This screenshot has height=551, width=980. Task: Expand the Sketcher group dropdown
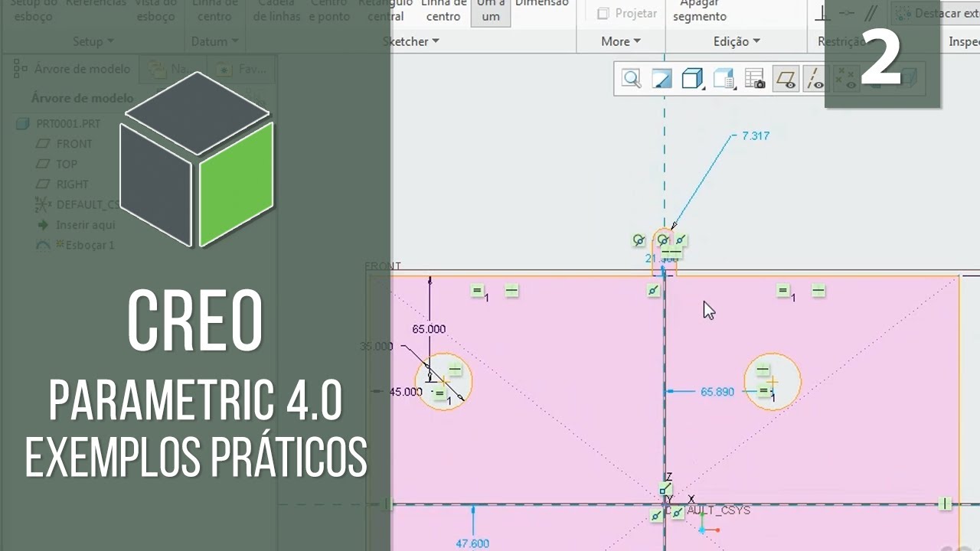click(410, 41)
